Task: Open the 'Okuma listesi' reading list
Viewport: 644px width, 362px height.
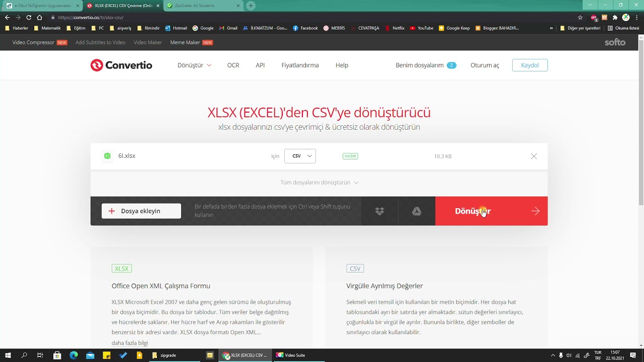Action: (x=624, y=28)
